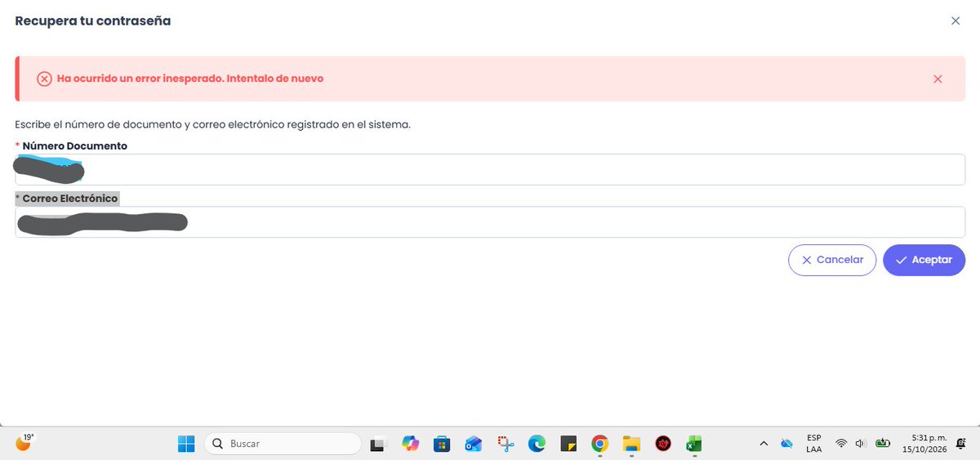The height and width of the screenshot is (460, 980).
Task: Open Outlook from the taskbar
Action: (474, 444)
